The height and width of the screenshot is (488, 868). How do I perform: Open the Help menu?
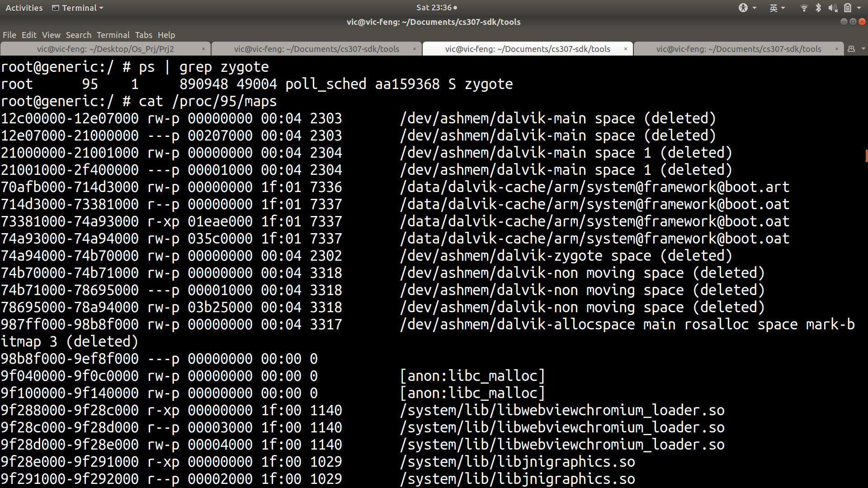coord(166,35)
